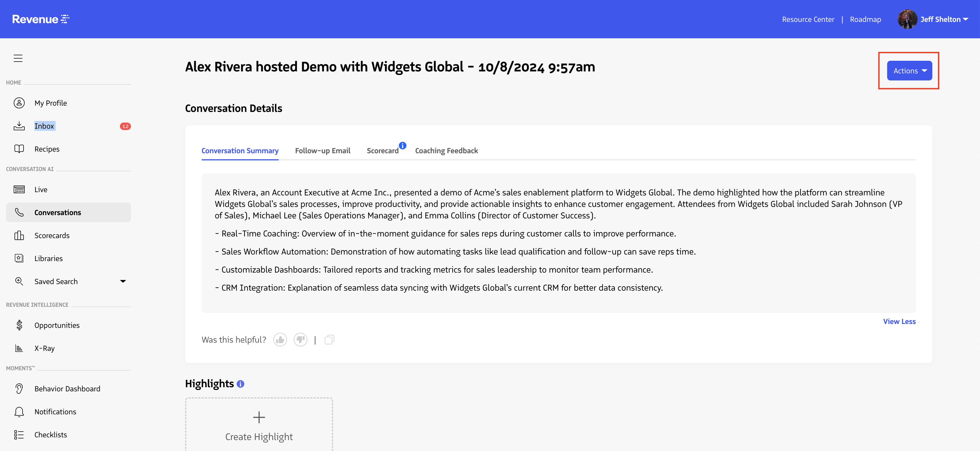Open Jeff Shelton user menu
Image resolution: width=980 pixels, height=451 pixels.
tap(940, 19)
